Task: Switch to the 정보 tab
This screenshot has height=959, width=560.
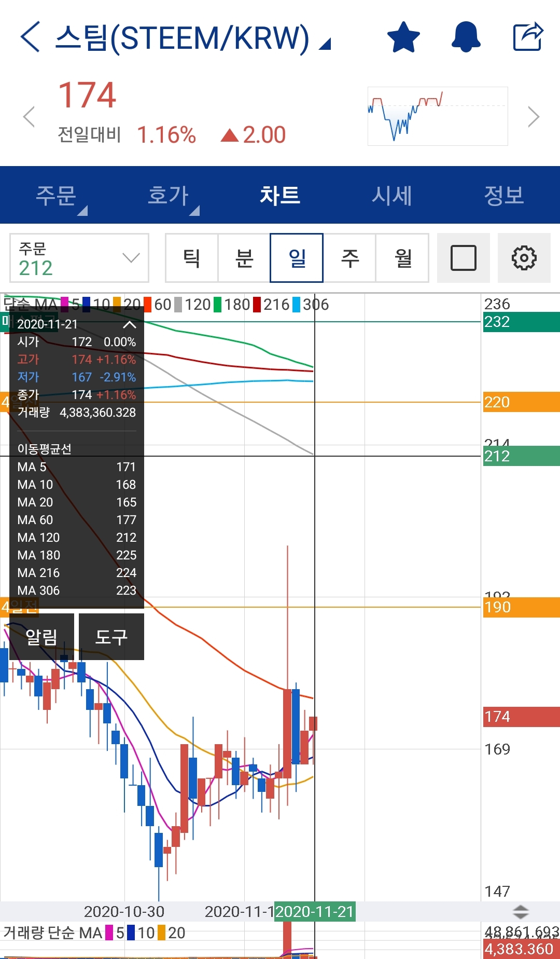Action: 504,196
